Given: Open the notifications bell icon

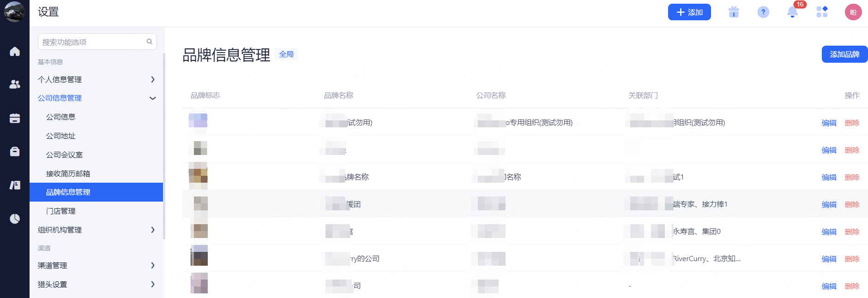Looking at the screenshot, I should tap(792, 12).
